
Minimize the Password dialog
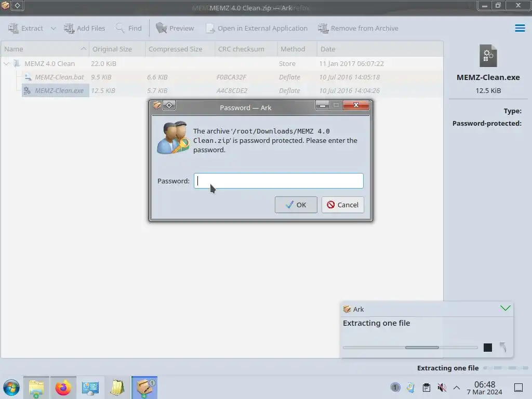click(322, 105)
